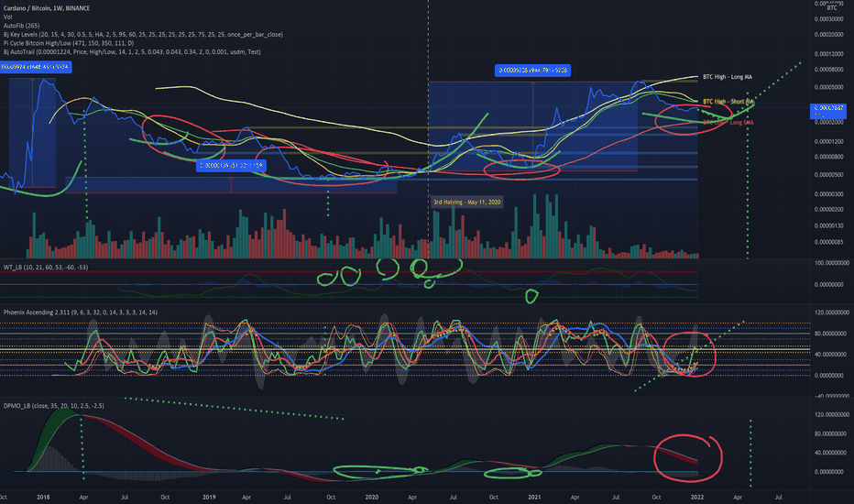Select the blue measurement label showing 944.79%
This screenshot has height=504, width=854.
pyautogui.click(x=532, y=71)
